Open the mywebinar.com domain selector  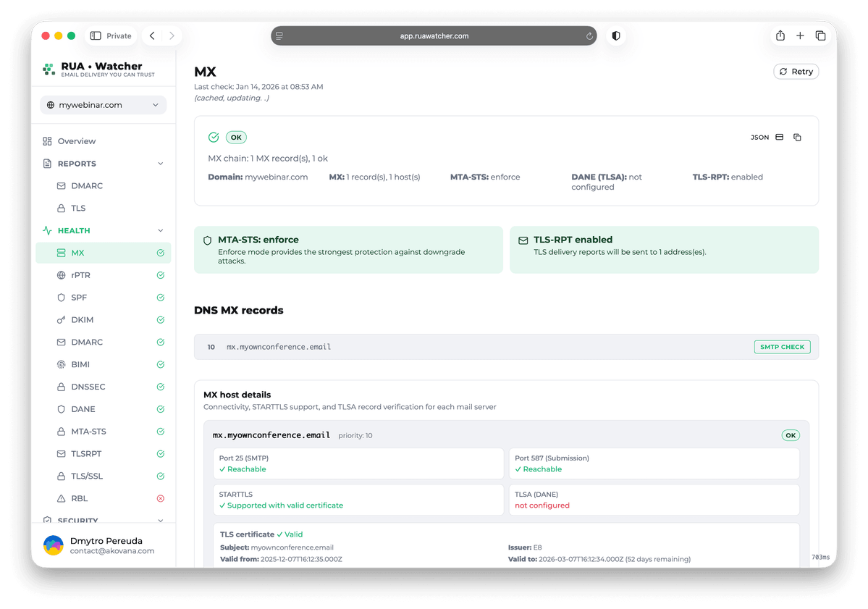click(103, 104)
